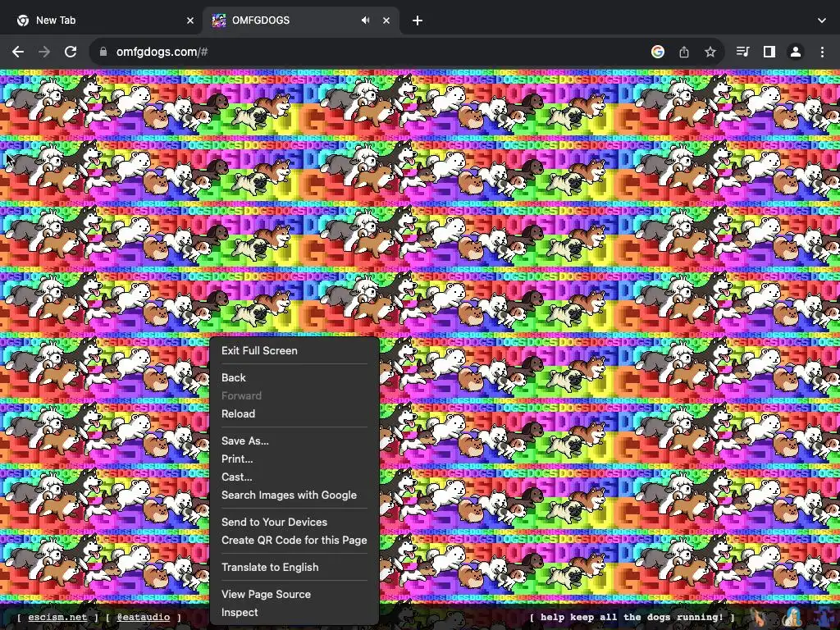
Task: Close the OMFGDOGS tab
Action: click(386, 21)
